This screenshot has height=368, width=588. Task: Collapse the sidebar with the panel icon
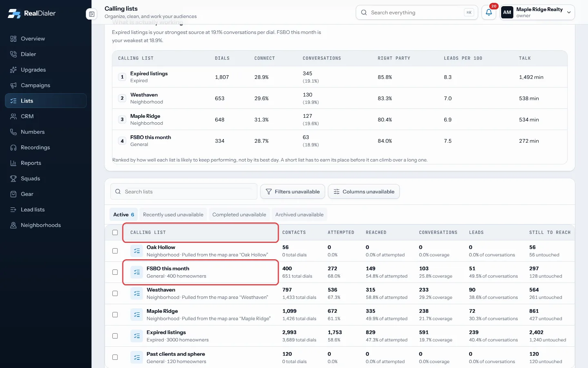tap(92, 14)
